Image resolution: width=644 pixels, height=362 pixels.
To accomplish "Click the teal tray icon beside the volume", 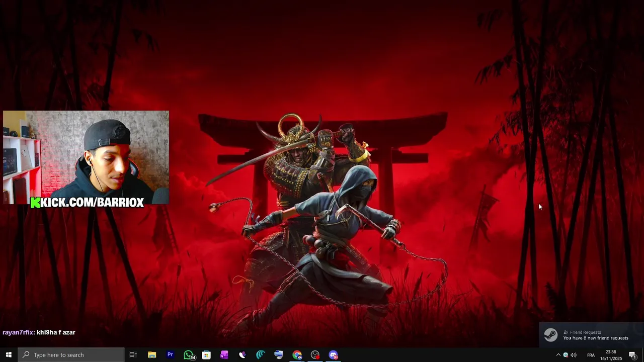I will pyautogui.click(x=566, y=355).
